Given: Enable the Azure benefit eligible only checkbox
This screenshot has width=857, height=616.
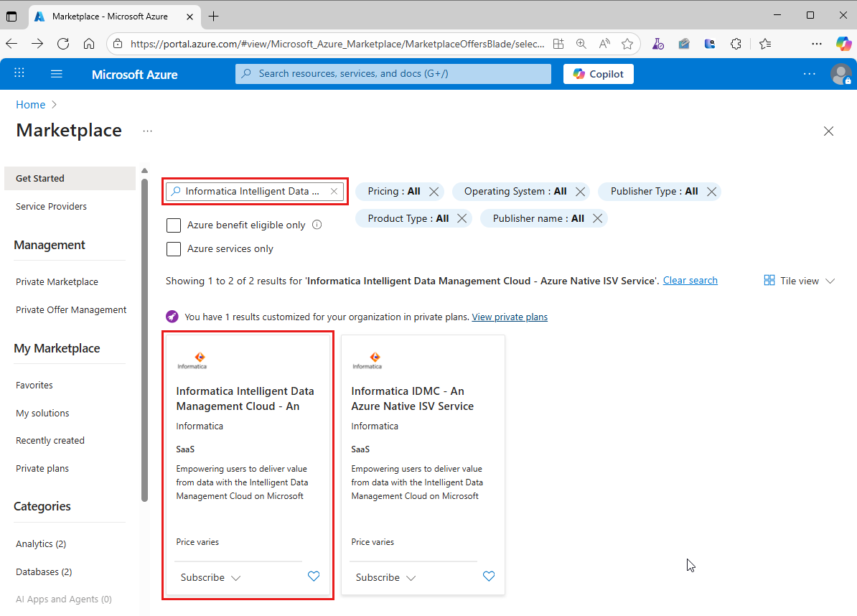Looking at the screenshot, I should click(x=173, y=225).
